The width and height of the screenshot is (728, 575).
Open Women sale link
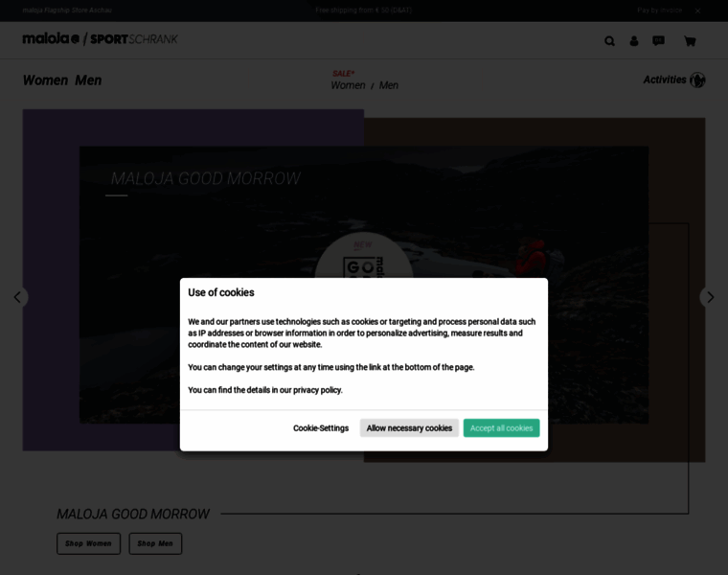349,85
